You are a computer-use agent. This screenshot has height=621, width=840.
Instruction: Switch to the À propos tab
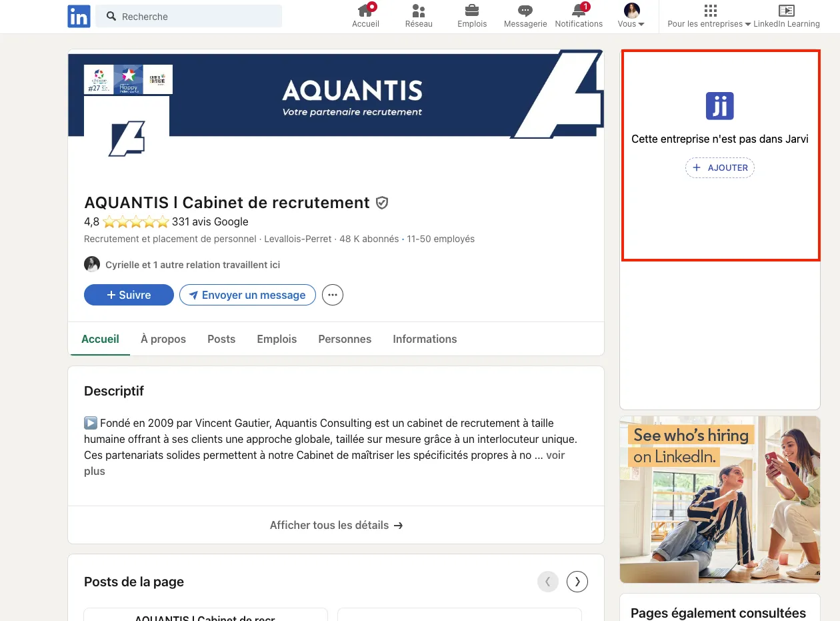[163, 339]
